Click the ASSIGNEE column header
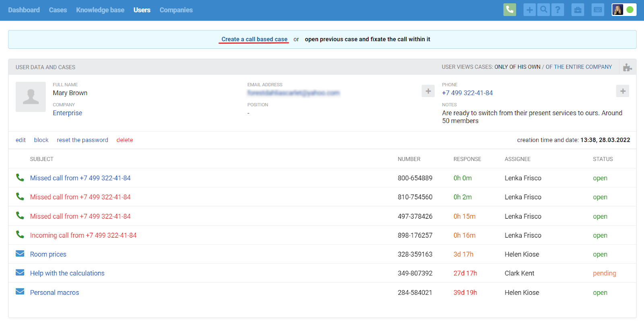 tap(518, 159)
